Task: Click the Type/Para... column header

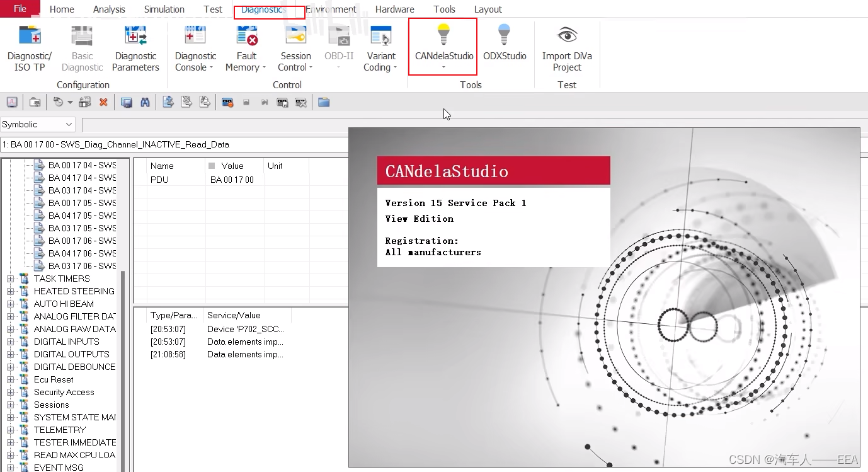Action: [174, 315]
